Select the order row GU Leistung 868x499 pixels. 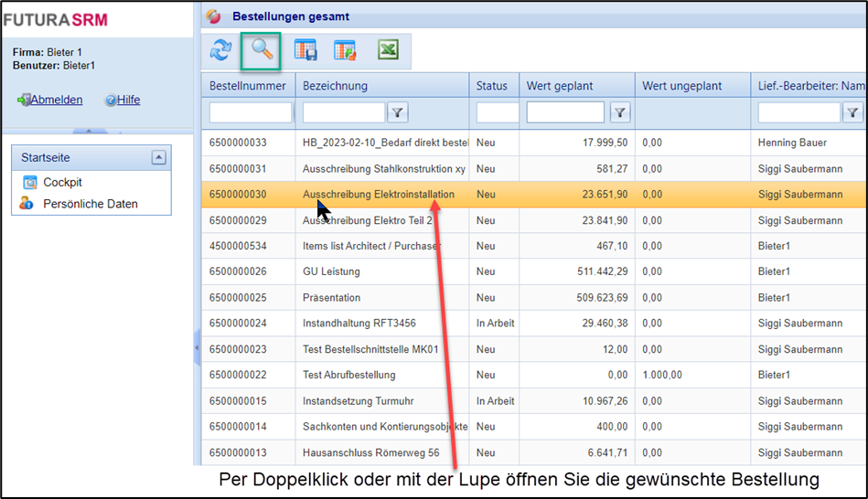(331, 271)
